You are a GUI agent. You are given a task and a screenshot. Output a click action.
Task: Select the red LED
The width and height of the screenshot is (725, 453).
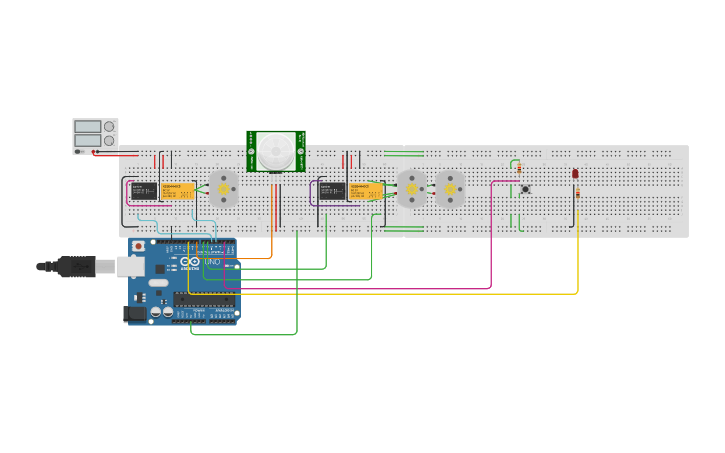pos(575,174)
